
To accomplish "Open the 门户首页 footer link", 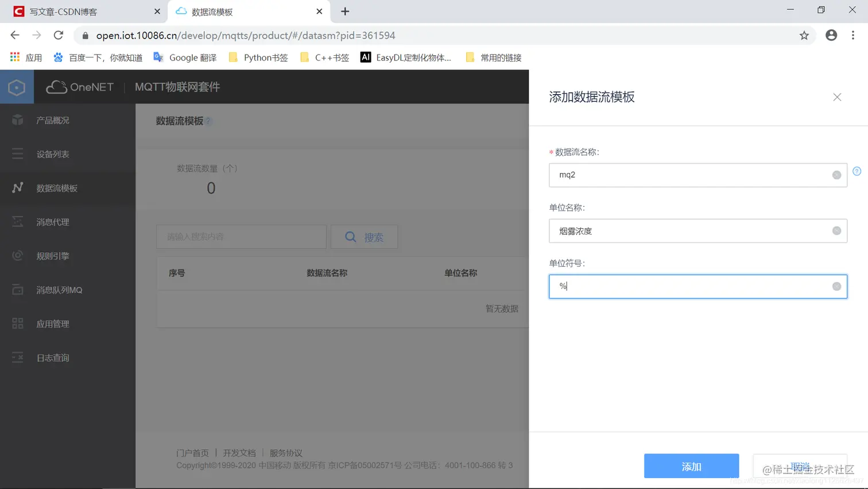I will point(192,453).
